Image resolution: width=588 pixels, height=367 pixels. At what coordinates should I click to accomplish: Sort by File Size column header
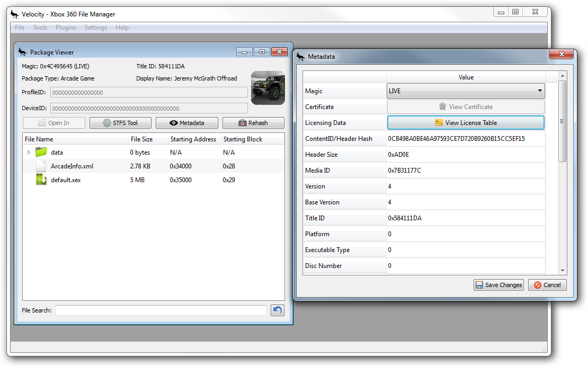(148, 139)
